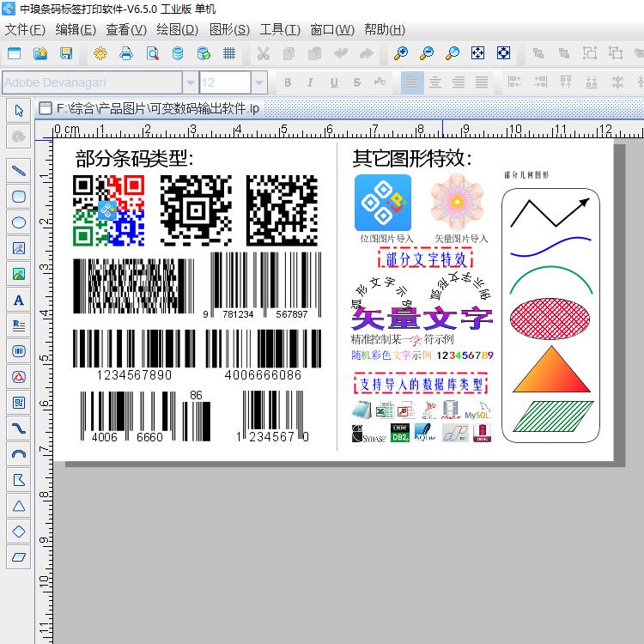Select the parallelogram drawing tool
The width and height of the screenshot is (644, 644).
tap(19, 557)
